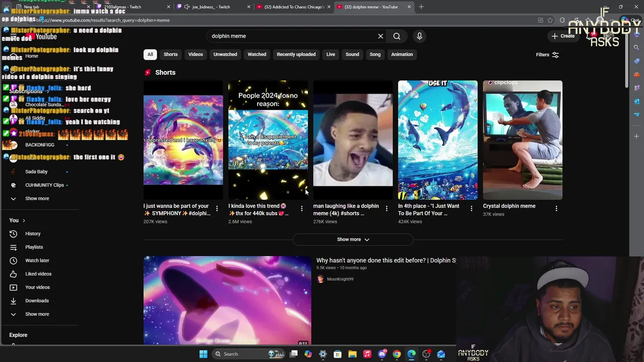
Task: Open Google Chrome in the taskbar
Action: click(396, 354)
